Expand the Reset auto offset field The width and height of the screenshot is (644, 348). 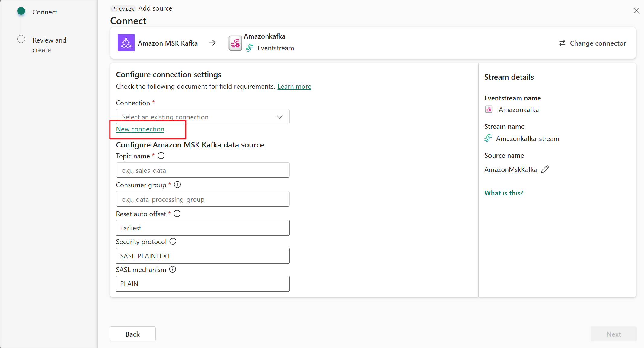pos(203,228)
